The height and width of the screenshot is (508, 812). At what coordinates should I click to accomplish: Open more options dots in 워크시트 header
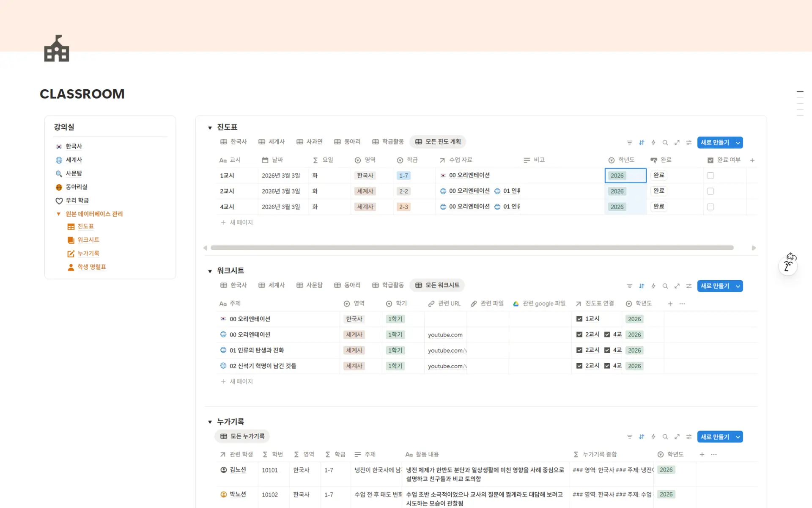682,304
